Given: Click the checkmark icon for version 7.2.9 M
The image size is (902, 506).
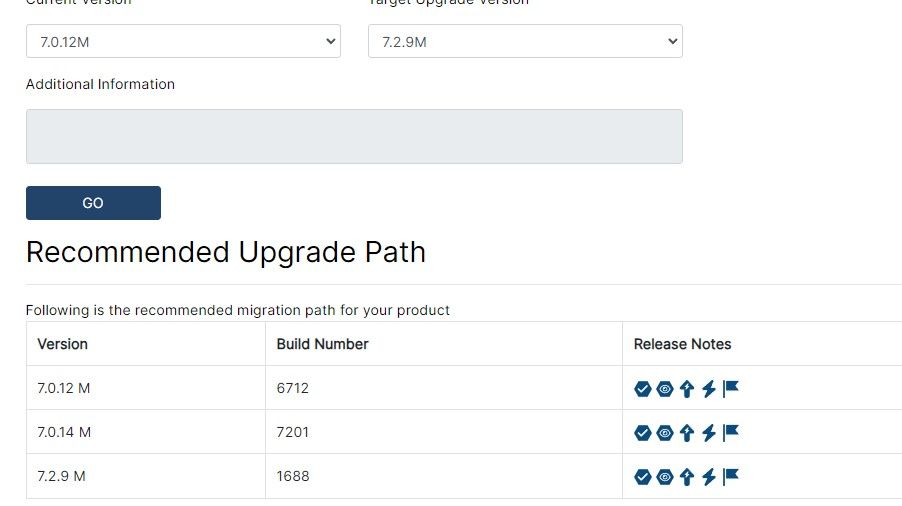Looking at the screenshot, I should click(643, 477).
